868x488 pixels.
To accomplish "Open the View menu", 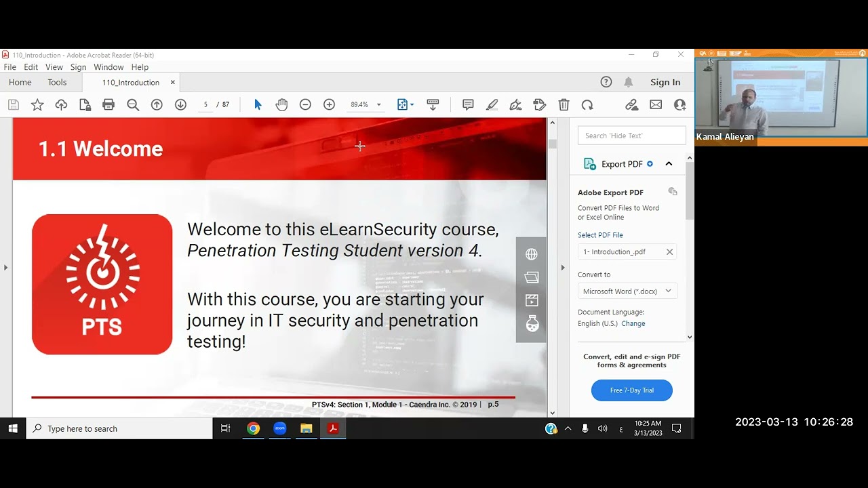I will coord(54,67).
